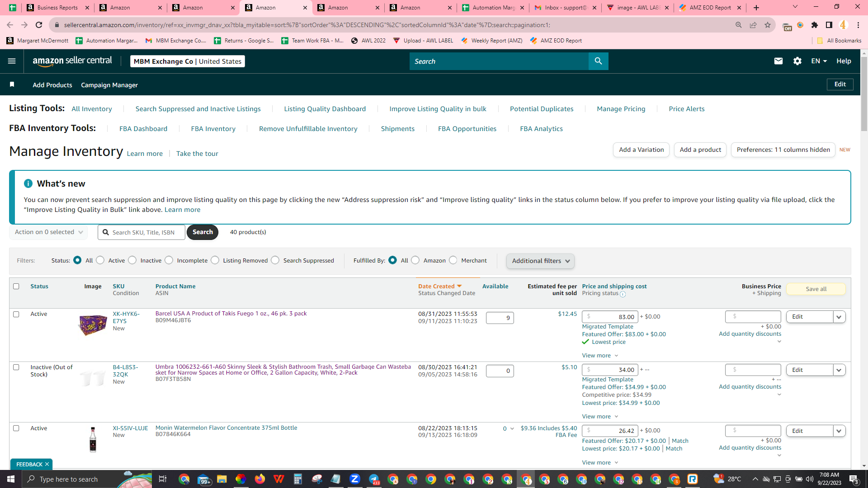Open the Zoom app in taskbar

pyautogui.click(x=355, y=479)
